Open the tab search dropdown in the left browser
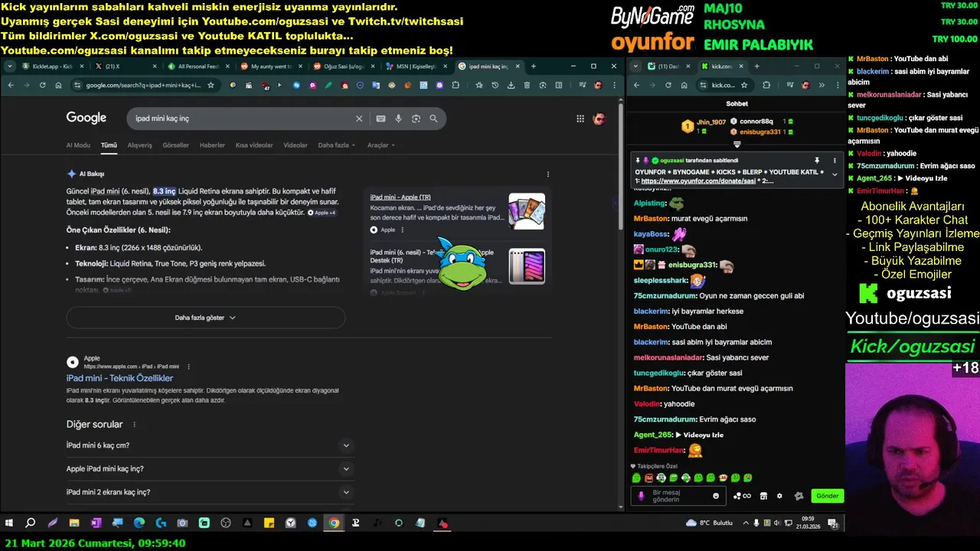The image size is (980, 551). 10,67
